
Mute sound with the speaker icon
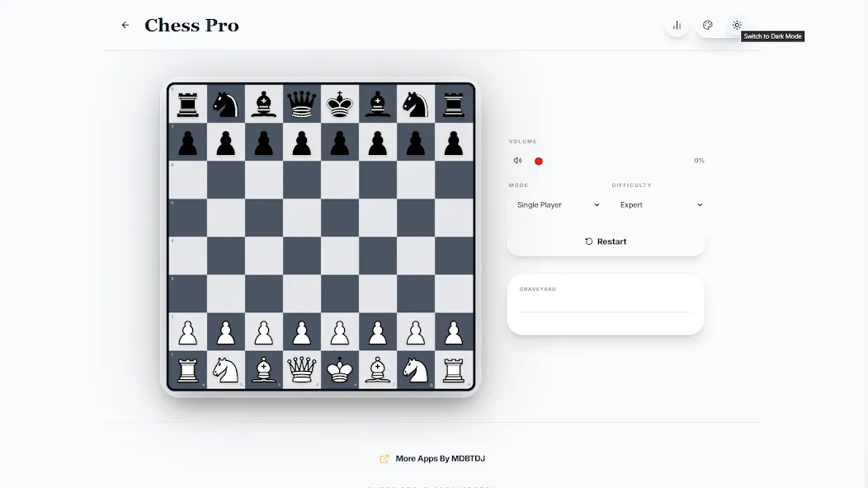pyautogui.click(x=517, y=161)
